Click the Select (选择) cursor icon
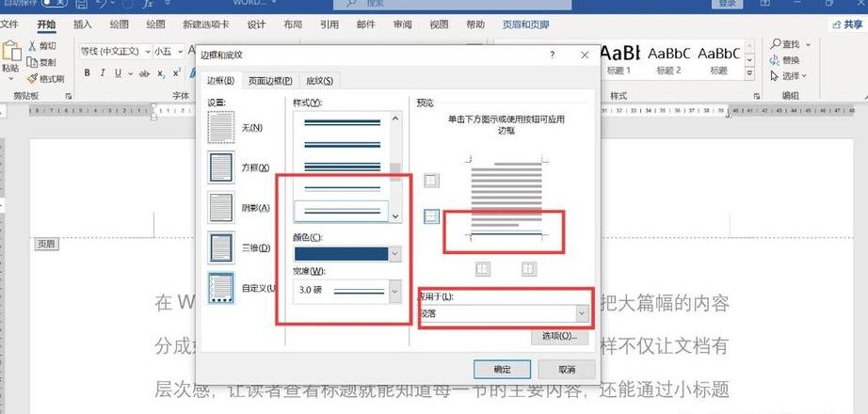Image resolution: width=868 pixels, height=414 pixels. (x=776, y=76)
